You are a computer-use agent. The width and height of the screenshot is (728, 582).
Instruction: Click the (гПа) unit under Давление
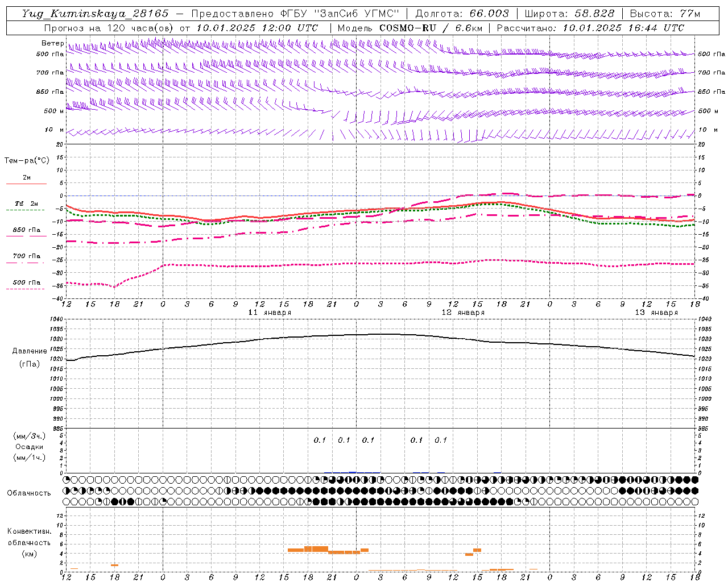coord(30,364)
